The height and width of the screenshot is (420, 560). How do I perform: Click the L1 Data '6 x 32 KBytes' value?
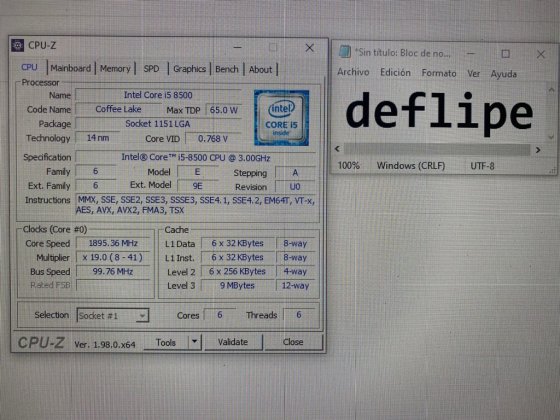[238, 243]
